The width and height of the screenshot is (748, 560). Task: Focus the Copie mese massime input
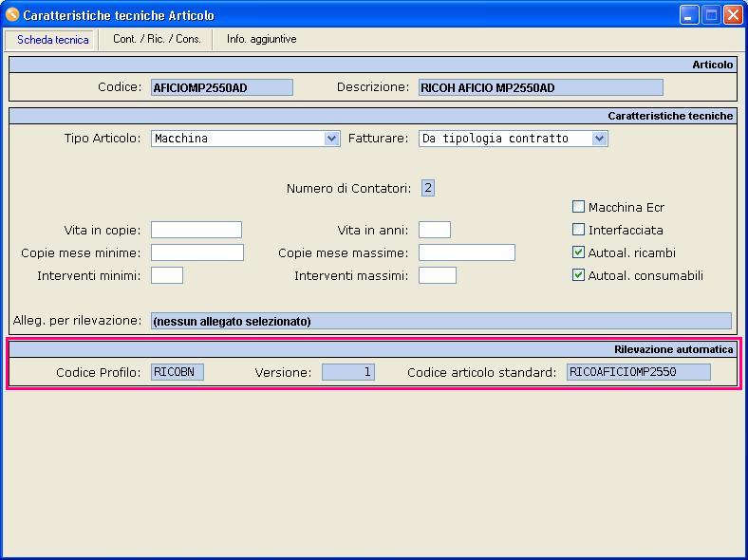point(466,252)
